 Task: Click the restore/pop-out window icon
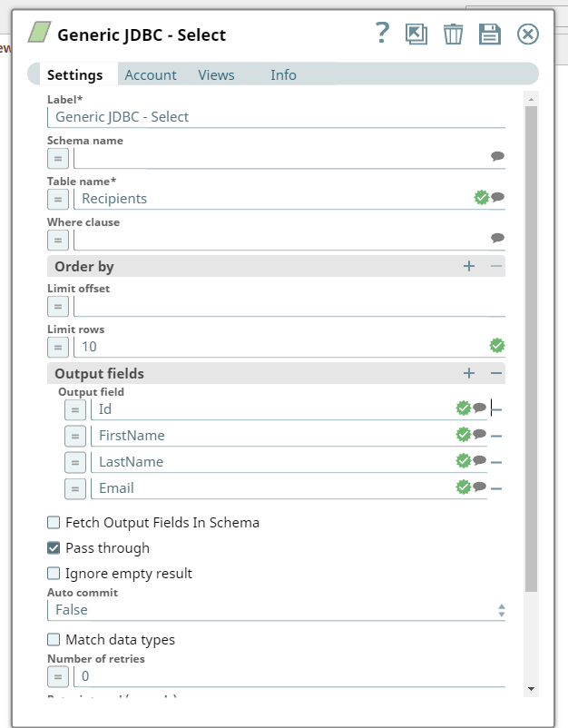pos(416,34)
